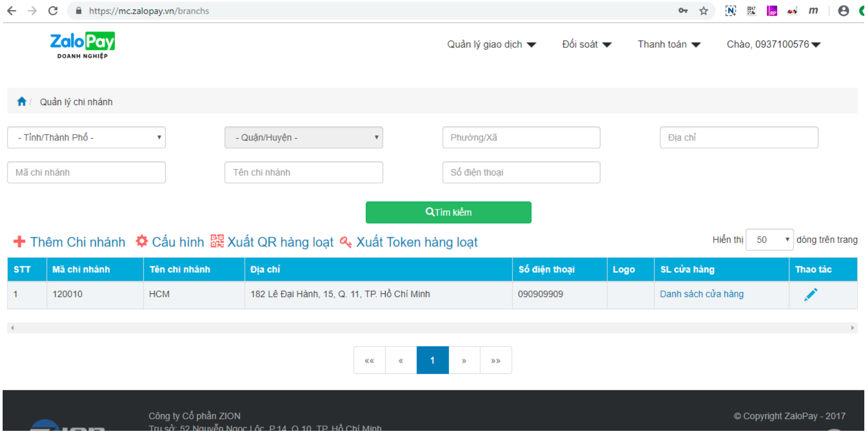868x434 pixels.
Task: Click Xuất Token hàng loạt link
Action: click(409, 242)
